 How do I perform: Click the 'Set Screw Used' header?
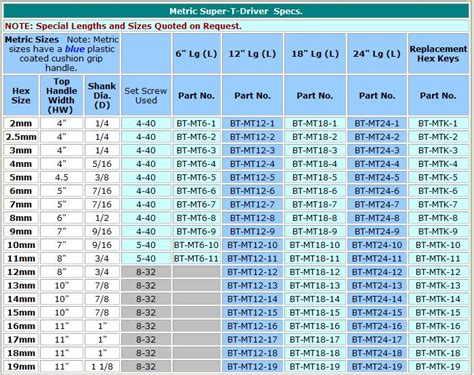click(x=146, y=95)
